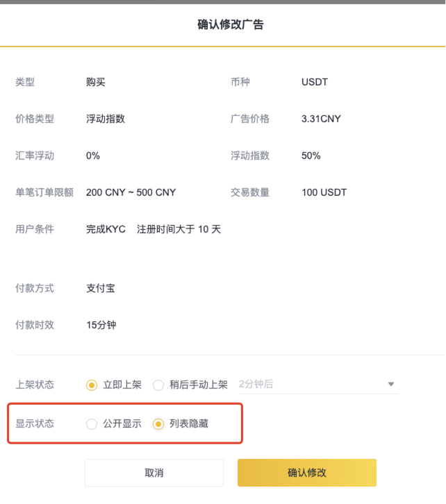Confirm with the 确认修改 button
The height and width of the screenshot is (504, 446).
pos(307,473)
